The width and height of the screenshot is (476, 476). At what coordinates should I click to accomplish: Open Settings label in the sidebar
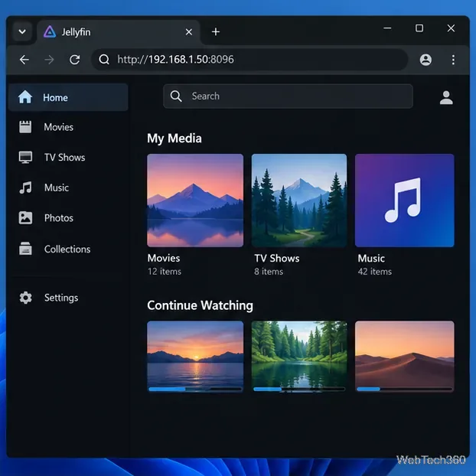(61, 298)
